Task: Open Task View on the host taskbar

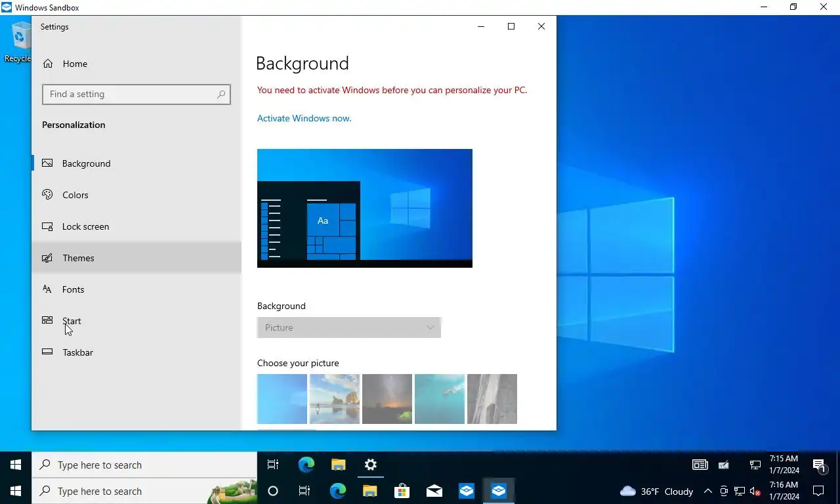Action: point(304,491)
